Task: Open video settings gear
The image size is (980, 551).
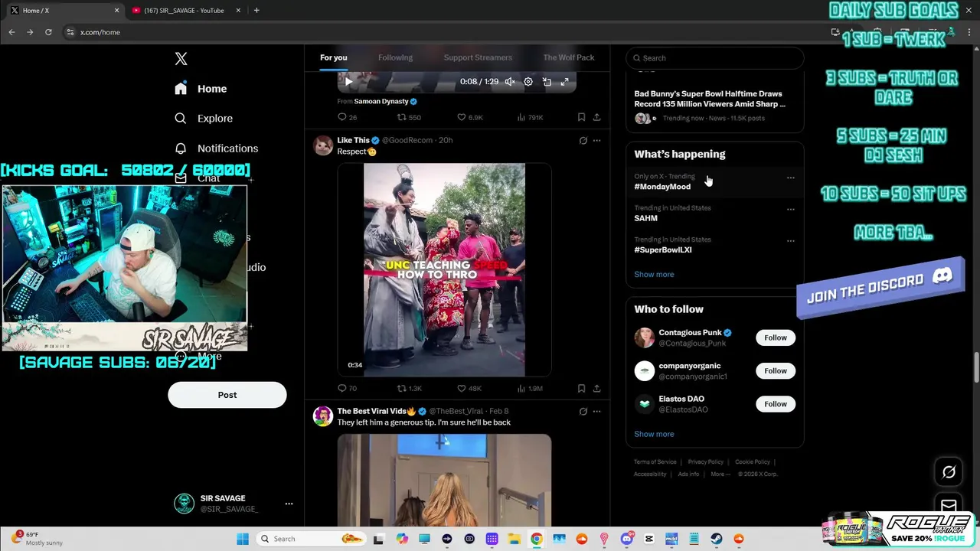Action: [528, 82]
